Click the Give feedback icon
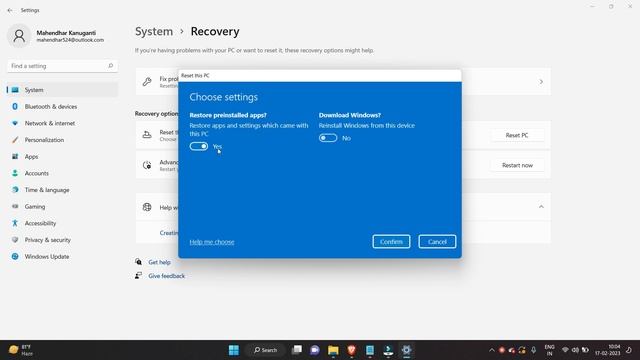This screenshot has width=640, height=360. pyautogui.click(x=138, y=276)
